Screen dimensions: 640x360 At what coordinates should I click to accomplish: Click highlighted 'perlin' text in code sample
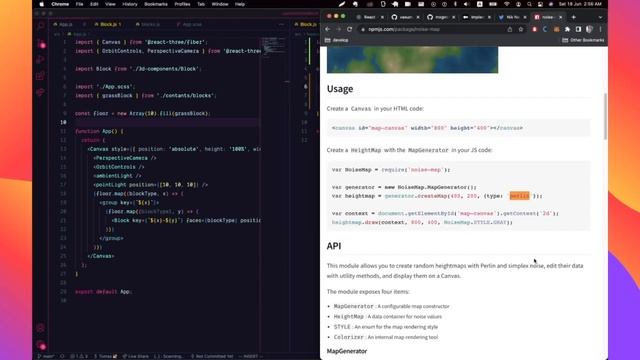click(x=519, y=196)
